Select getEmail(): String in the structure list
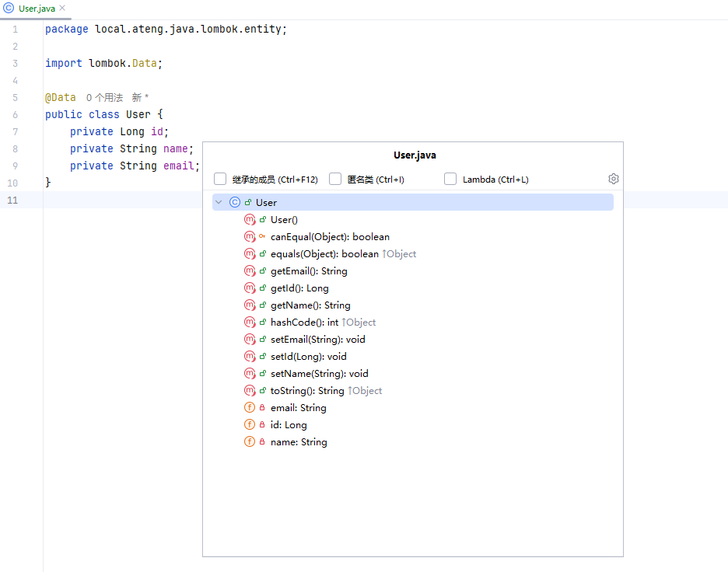 [309, 271]
